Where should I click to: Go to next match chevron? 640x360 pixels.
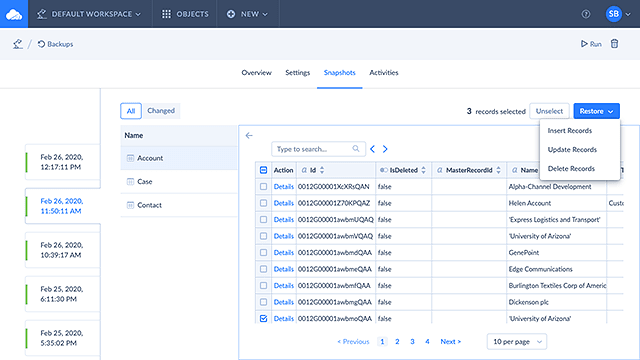pyautogui.click(x=385, y=149)
